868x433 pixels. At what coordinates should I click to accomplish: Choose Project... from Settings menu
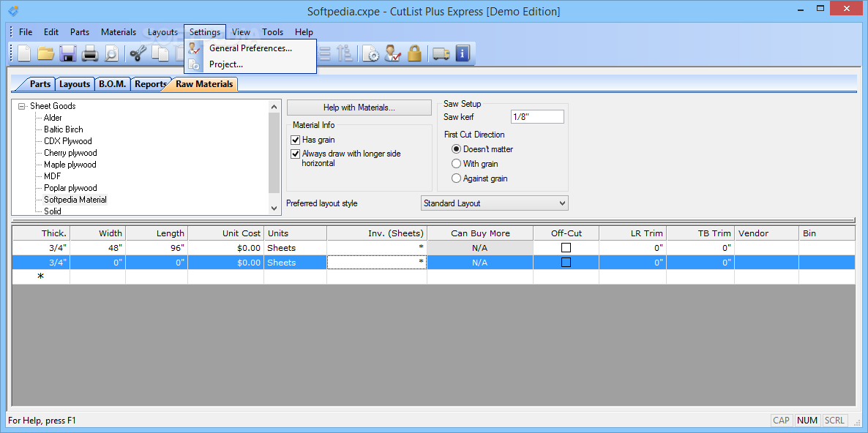point(250,64)
